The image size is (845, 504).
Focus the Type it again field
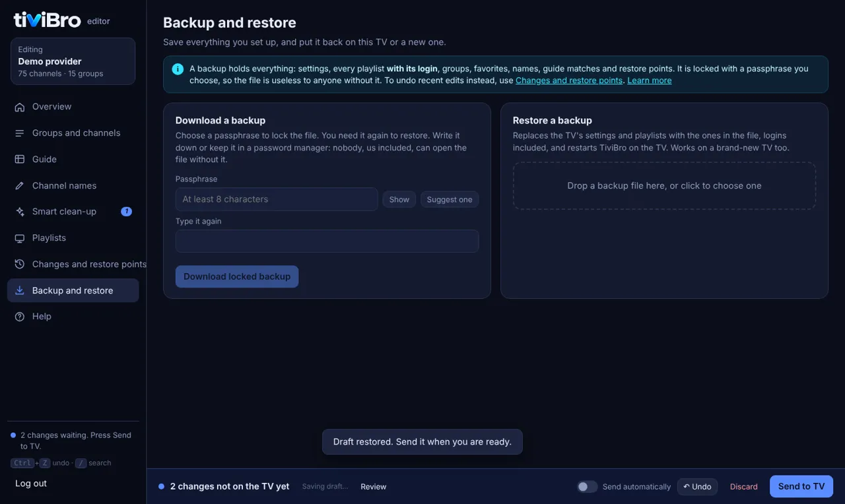(x=327, y=241)
